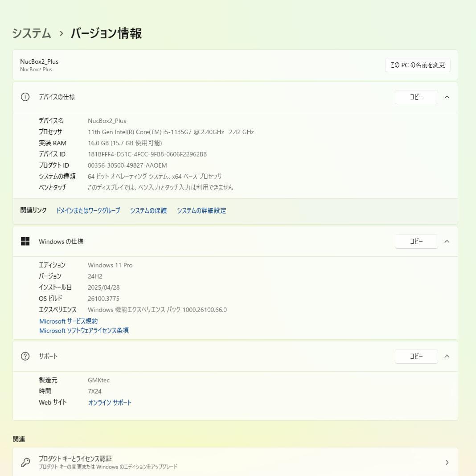The image size is (476, 476).
Task: Open Microsoft ソフトウェアライセンス条項 link
Action: 84,331
